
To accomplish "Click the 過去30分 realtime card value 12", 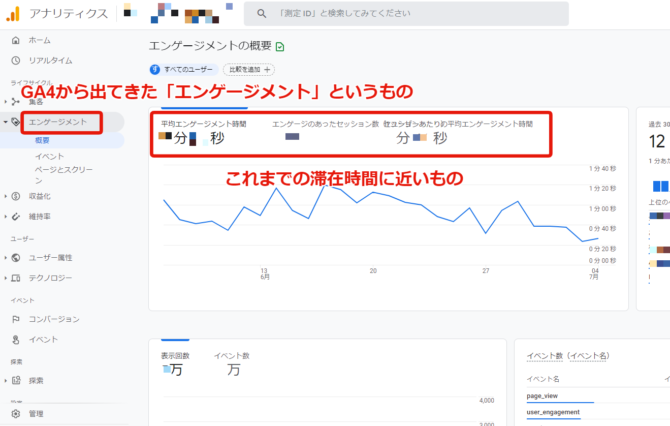I will click(657, 141).
